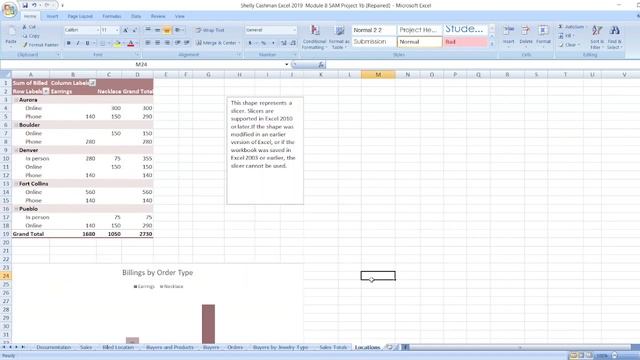The height and width of the screenshot is (360, 640).
Task: Center cell text horizontally
Action: 157,42
